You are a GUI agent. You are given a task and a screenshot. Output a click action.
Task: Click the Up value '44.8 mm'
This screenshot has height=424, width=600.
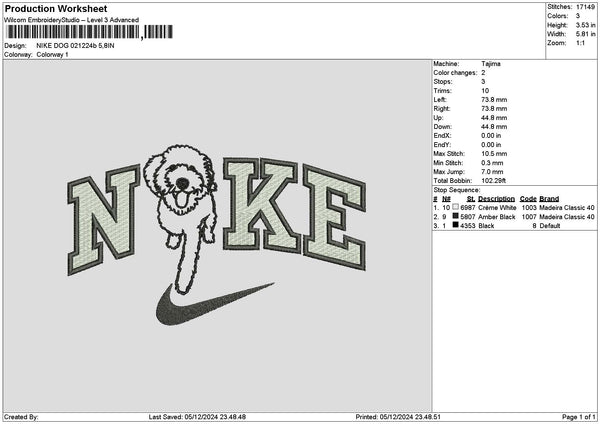[x=494, y=118]
